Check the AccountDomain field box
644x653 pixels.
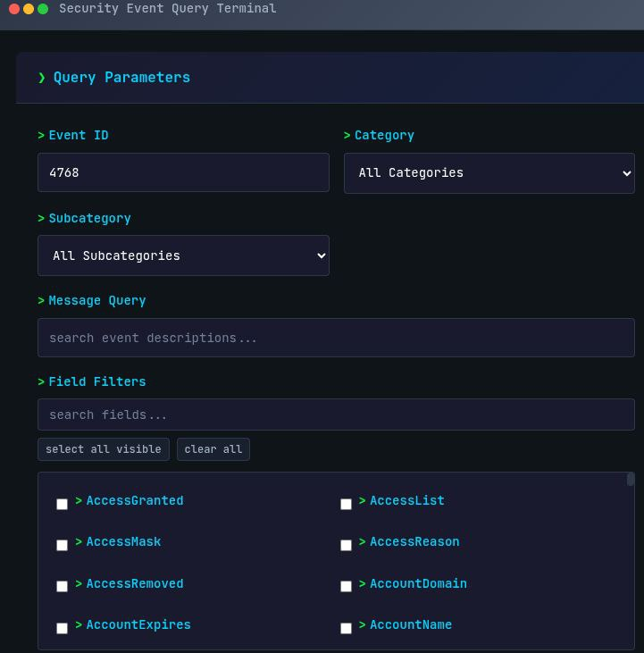pyautogui.click(x=346, y=586)
